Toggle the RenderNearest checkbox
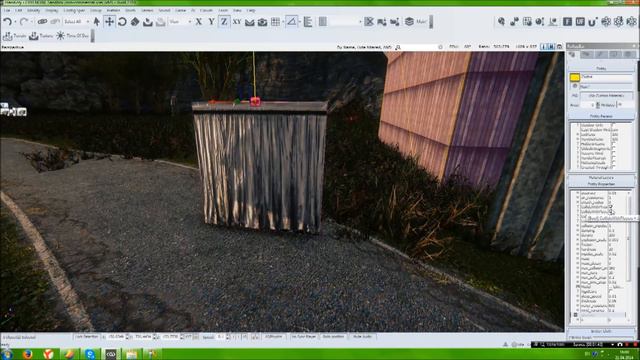 point(614,158)
